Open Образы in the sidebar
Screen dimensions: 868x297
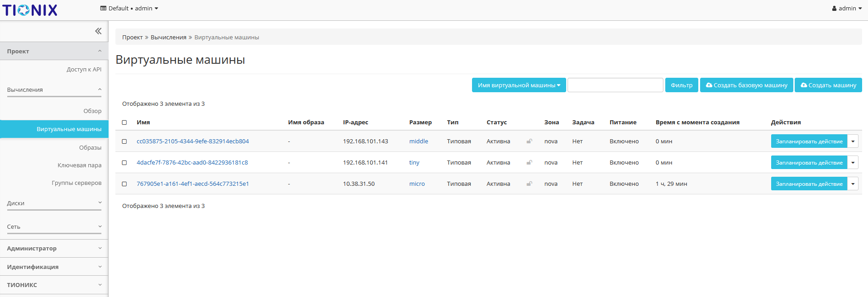click(x=90, y=148)
